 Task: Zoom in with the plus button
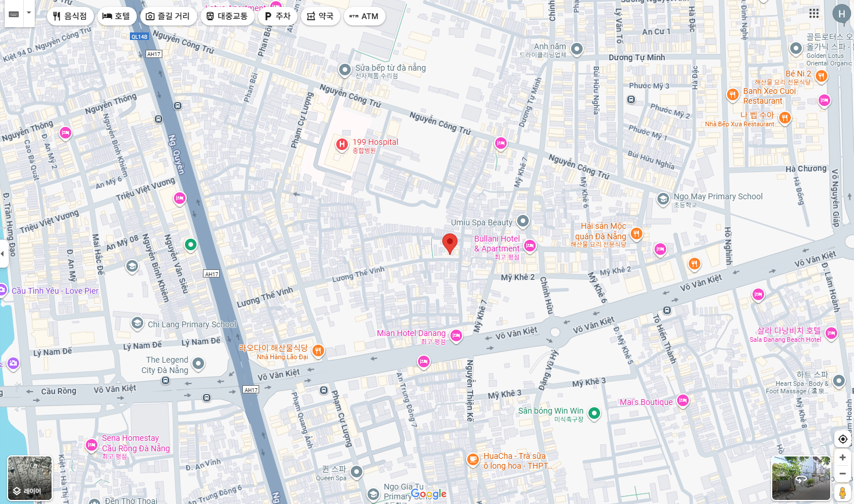tap(842, 458)
